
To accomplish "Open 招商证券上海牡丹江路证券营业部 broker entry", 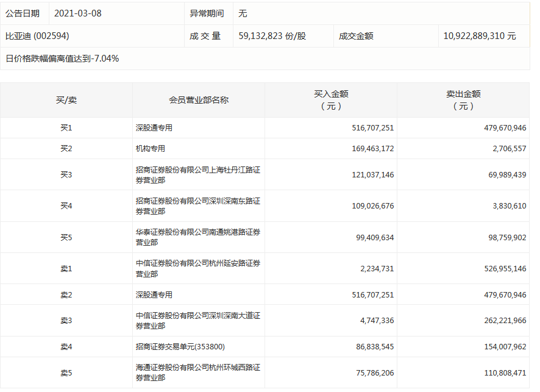I will click(197, 175).
